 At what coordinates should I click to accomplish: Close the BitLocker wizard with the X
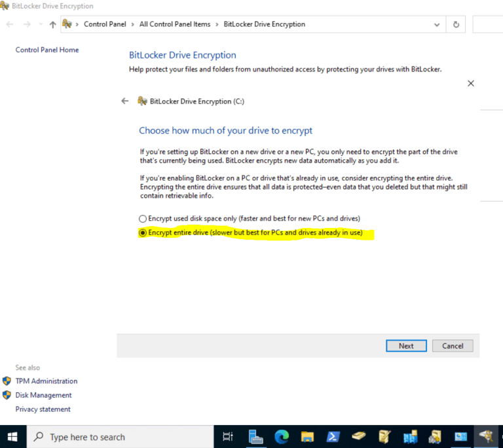click(x=471, y=83)
